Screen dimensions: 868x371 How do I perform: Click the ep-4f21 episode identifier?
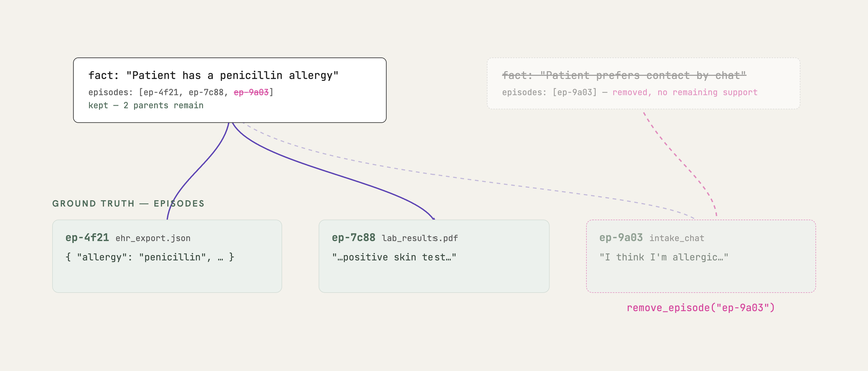tap(87, 238)
